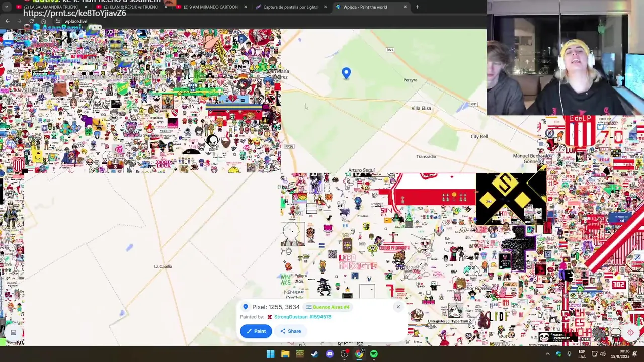This screenshot has height=362, width=644.
Task: Click the Transradio map label
Action: pyautogui.click(x=426, y=156)
